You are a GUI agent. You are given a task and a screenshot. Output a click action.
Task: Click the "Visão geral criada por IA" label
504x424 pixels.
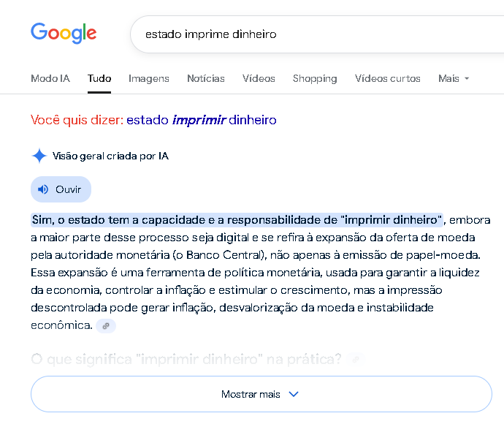[110, 156]
